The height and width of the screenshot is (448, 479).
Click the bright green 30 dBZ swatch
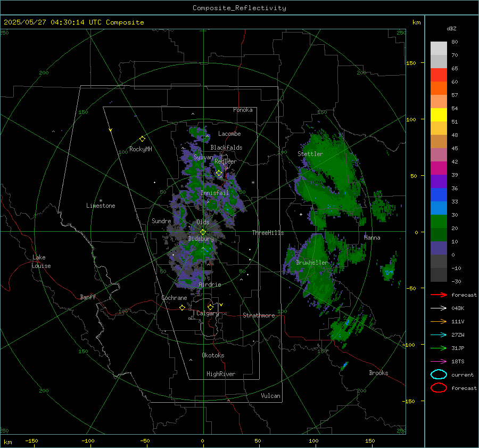pyautogui.click(x=439, y=221)
